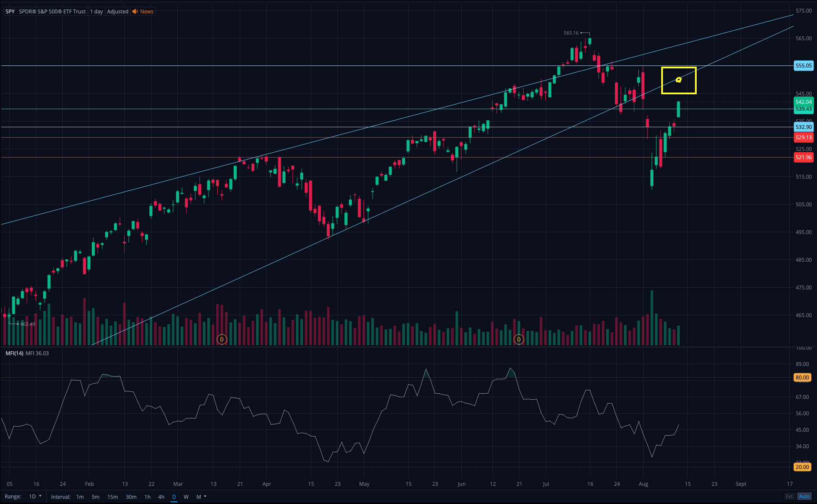Viewport: 817px width, 504px height.
Task: Expand the M interval dropdown arrow
Action: (205, 496)
